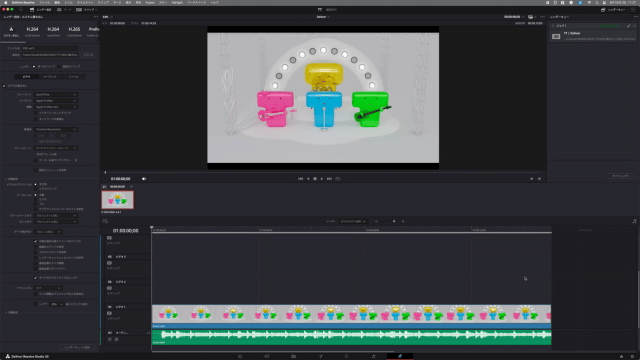Click the Browse button for file location
The image size is (640, 360).
88,55
